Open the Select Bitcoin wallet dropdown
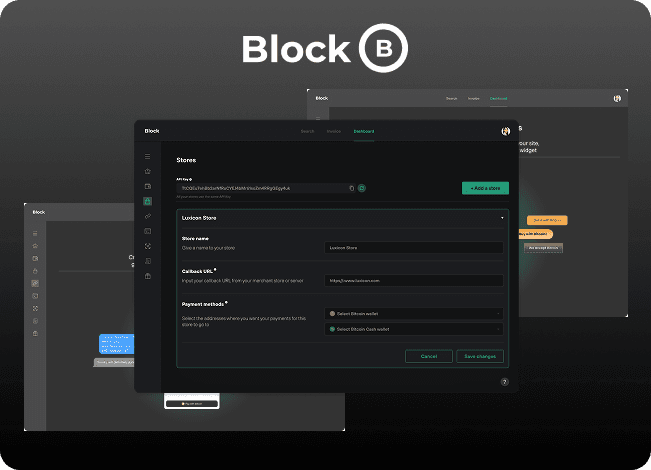 click(x=414, y=313)
